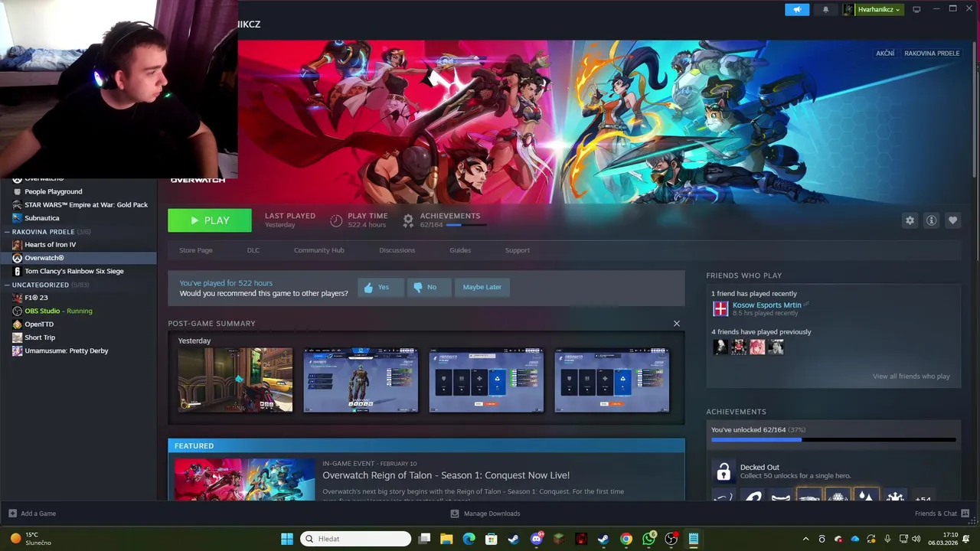
Task: View all friends who play
Action: [911, 377]
